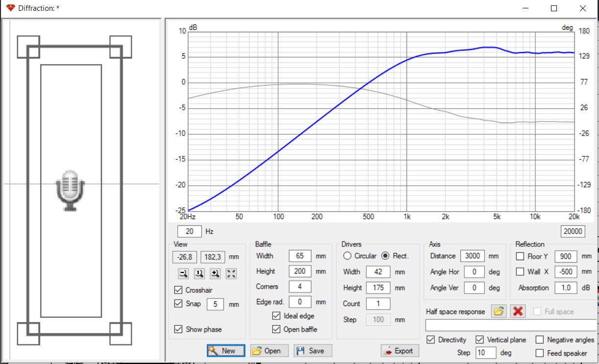Save the current baffle
The height and width of the screenshot is (364, 599).
(312, 351)
